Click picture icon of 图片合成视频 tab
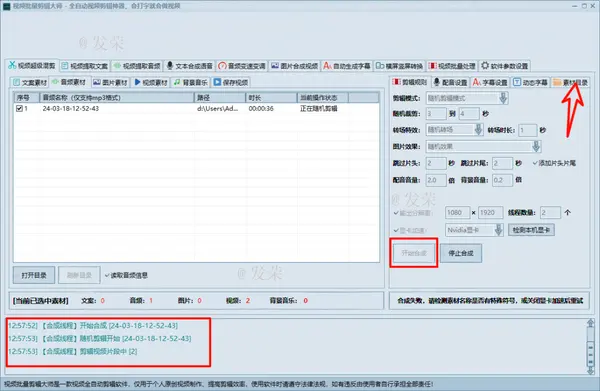The width and height of the screenshot is (600, 391). point(275,66)
